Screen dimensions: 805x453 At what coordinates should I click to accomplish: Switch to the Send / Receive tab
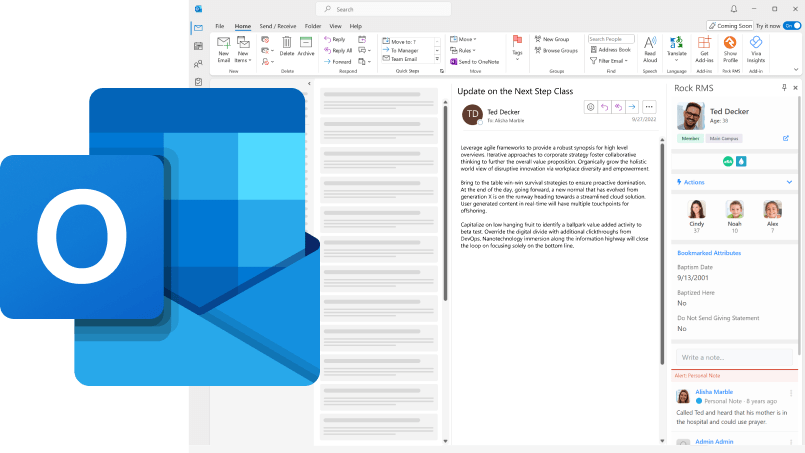pos(278,26)
